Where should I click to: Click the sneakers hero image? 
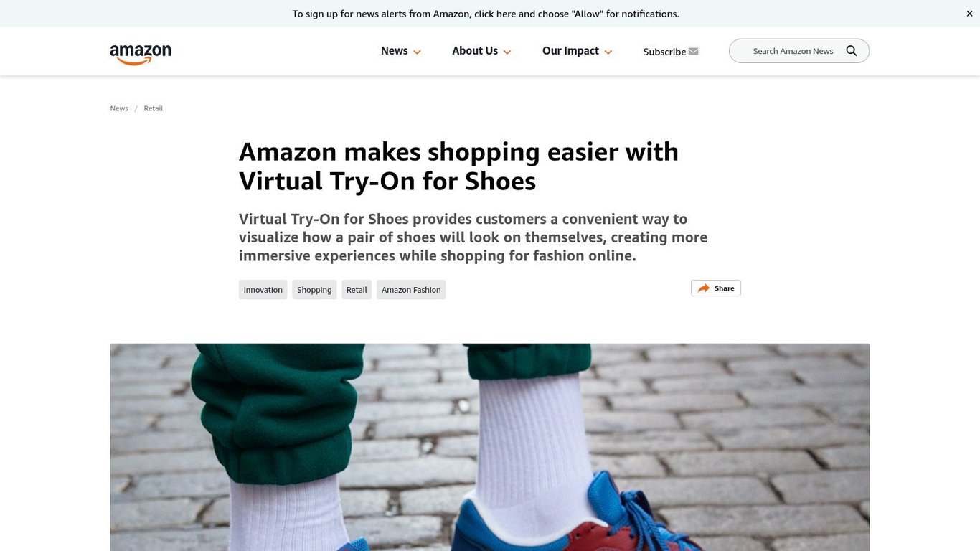[x=490, y=447]
